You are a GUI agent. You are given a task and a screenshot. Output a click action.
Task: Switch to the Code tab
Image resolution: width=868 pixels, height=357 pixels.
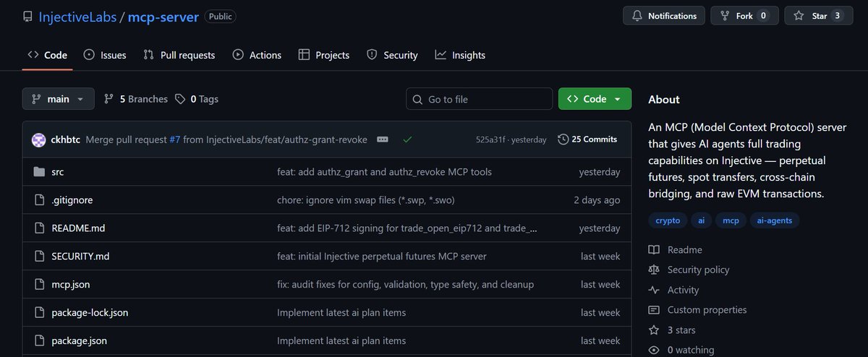pos(47,55)
